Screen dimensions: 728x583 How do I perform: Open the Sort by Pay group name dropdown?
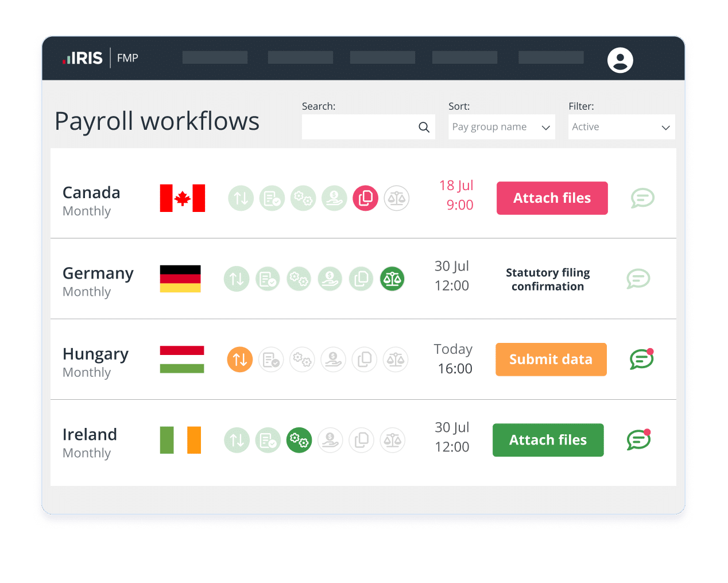pyautogui.click(x=501, y=127)
